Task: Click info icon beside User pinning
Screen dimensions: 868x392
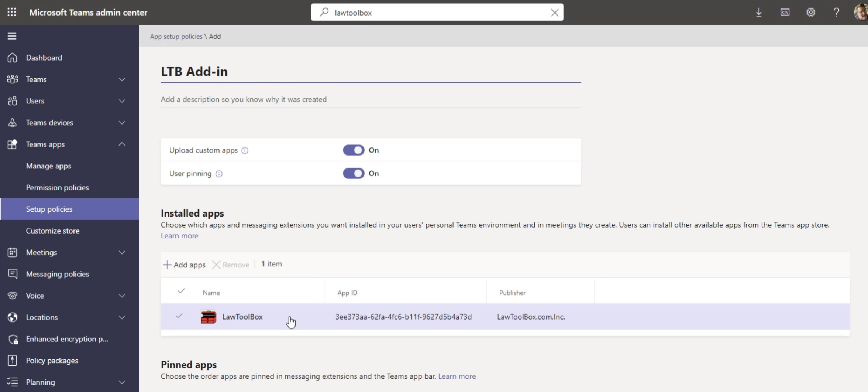Action: 219,174
